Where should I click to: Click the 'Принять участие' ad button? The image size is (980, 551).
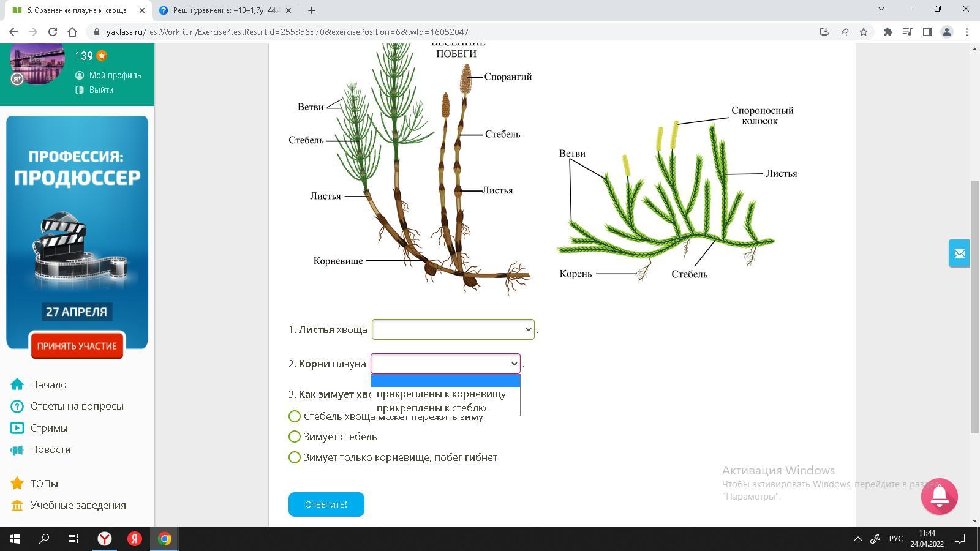[77, 346]
